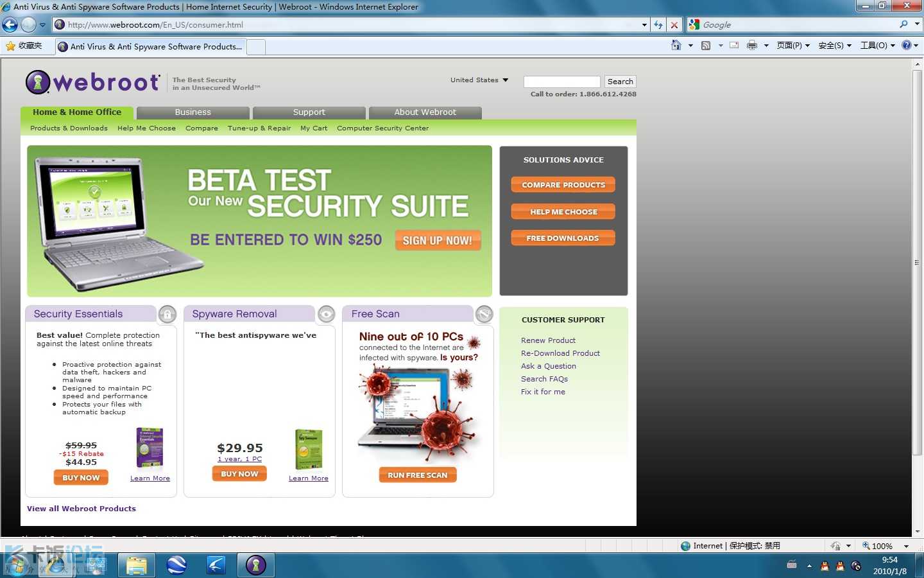Click the SIGN UP NOW! button
This screenshot has width=924, height=578.
(438, 240)
